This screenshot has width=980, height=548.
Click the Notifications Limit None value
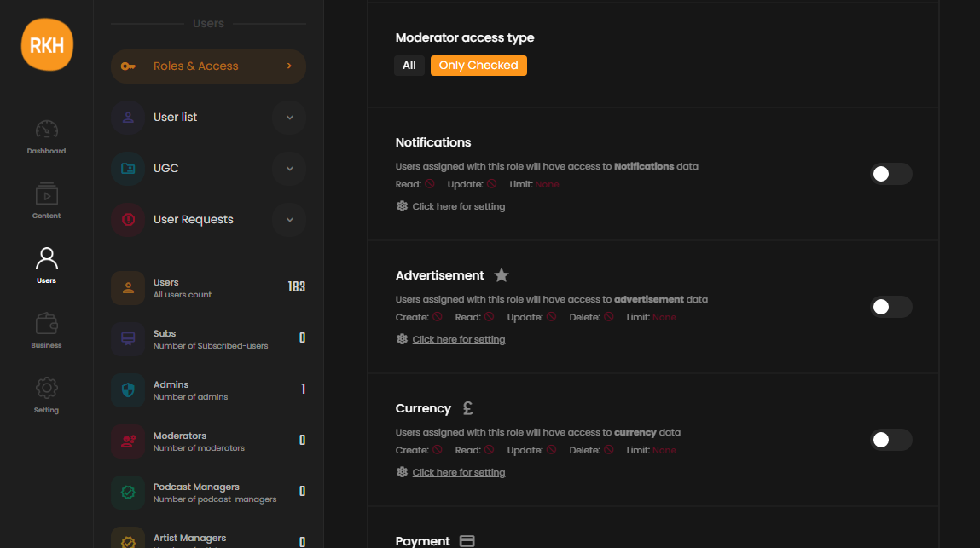(547, 184)
